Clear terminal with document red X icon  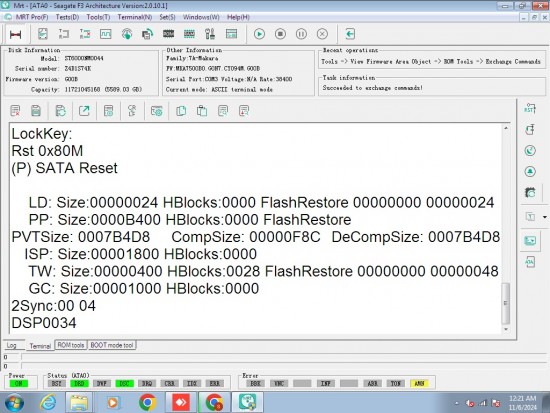click(15, 111)
